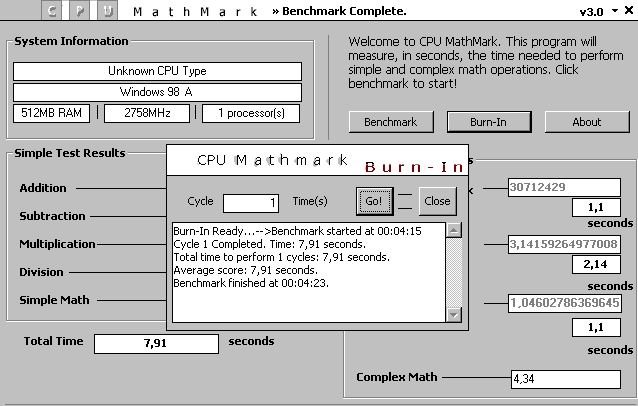Close the Burn-In dialog
638x406 pixels.
[437, 201]
